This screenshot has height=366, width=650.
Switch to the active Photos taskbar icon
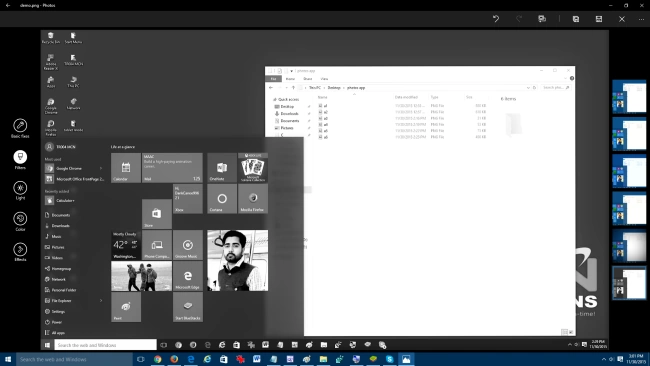406,359
